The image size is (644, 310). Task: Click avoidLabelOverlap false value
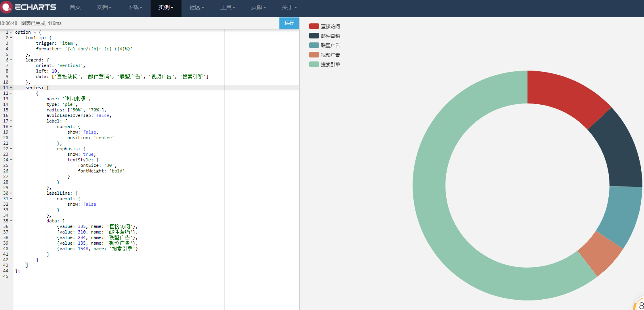[x=102, y=116]
